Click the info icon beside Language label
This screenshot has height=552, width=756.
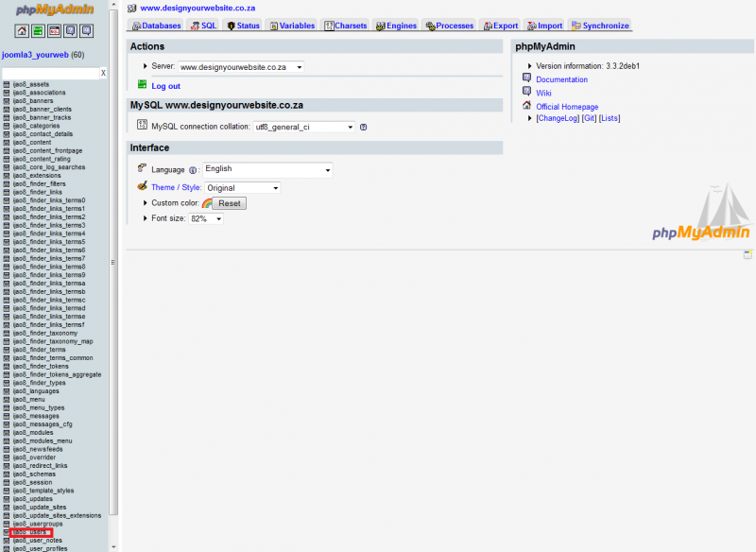(193, 170)
